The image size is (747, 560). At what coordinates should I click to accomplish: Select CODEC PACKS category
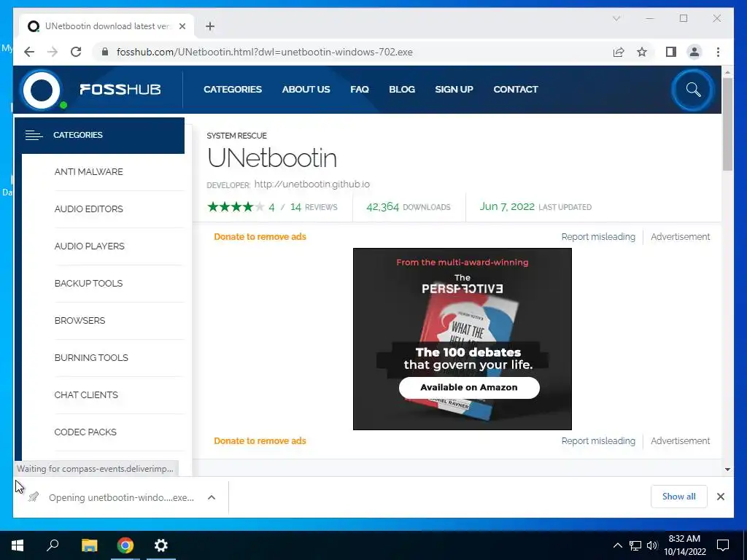85,432
